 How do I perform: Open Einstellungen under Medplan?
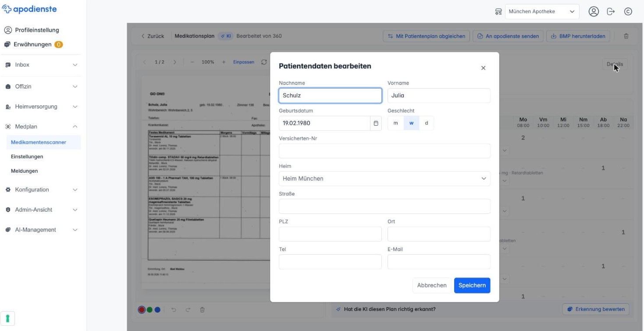pos(27,157)
